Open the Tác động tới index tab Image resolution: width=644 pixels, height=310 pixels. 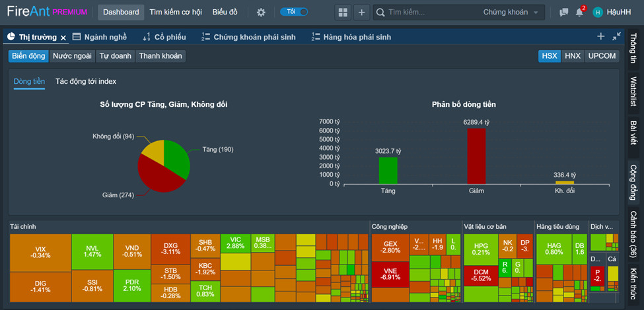tap(86, 81)
